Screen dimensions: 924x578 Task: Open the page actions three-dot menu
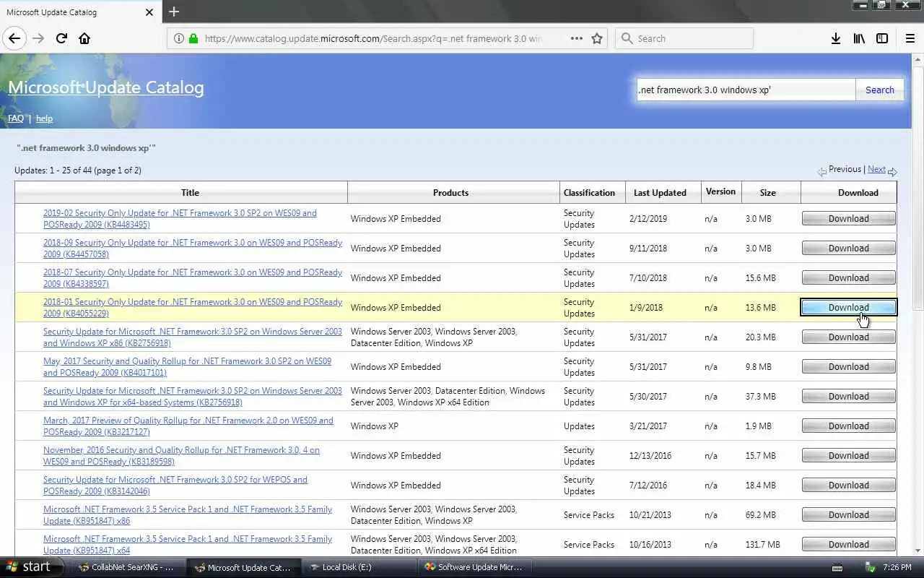576,38
